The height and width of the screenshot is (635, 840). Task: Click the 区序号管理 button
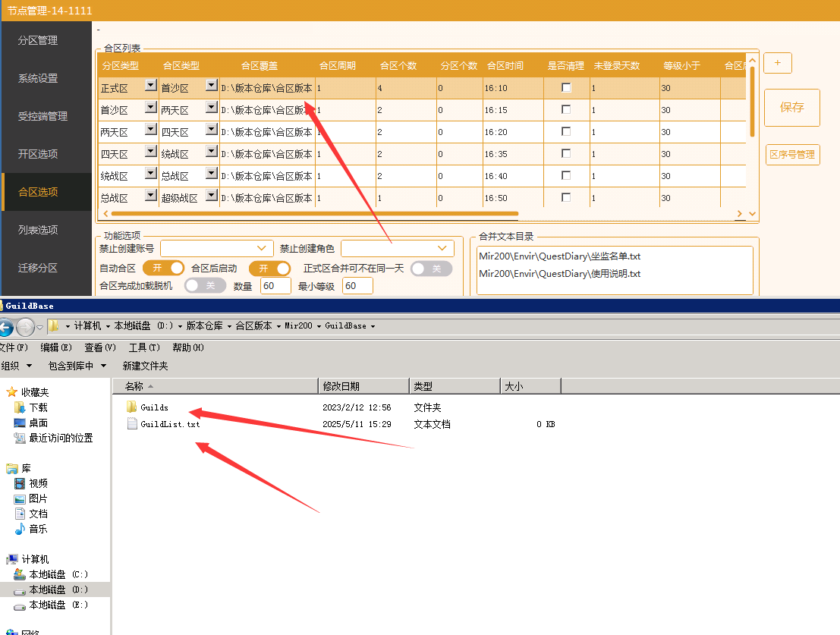(792, 155)
